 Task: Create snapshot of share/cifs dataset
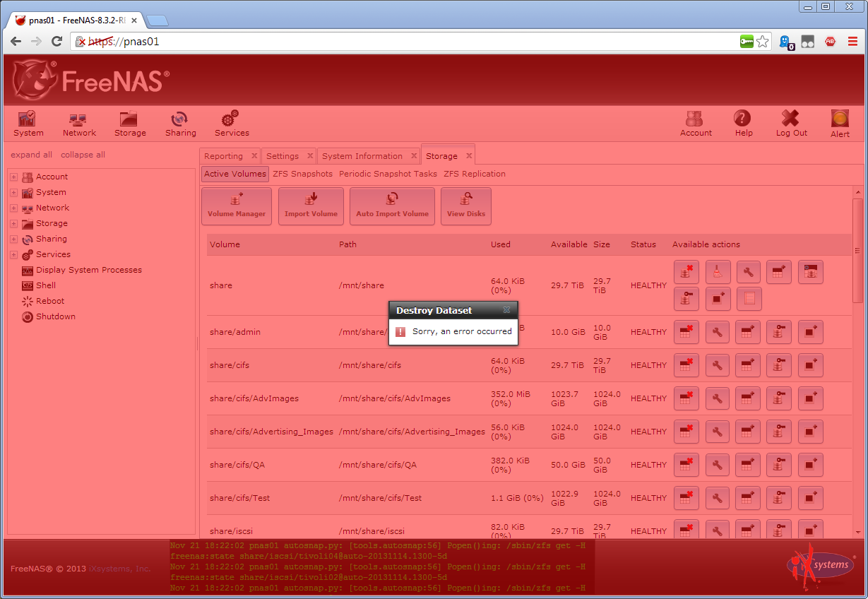click(810, 365)
